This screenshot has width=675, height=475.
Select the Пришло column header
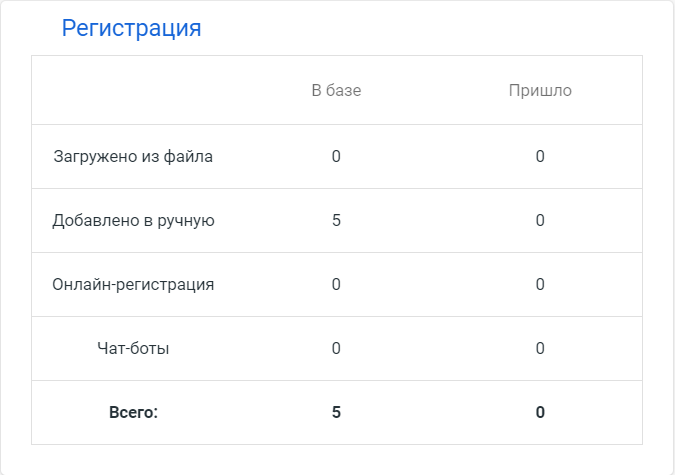point(540,91)
